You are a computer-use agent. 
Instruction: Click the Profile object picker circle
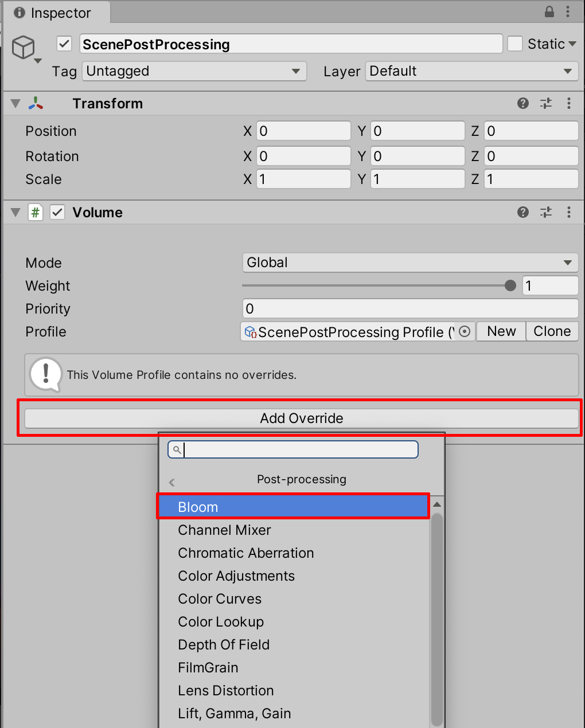click(x=465, y=331)
